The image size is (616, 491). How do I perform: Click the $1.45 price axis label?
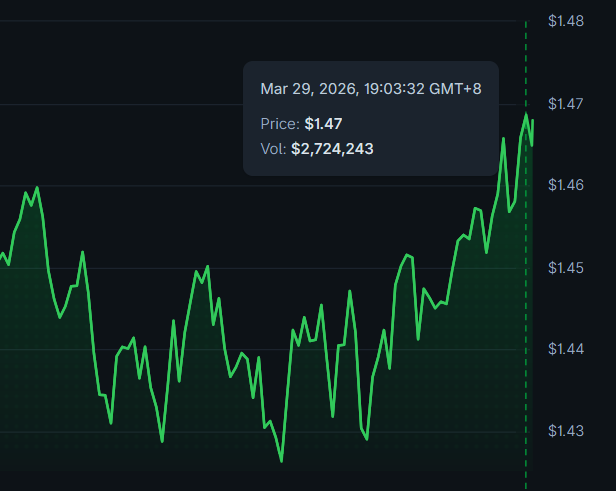(x=566, y=268)
